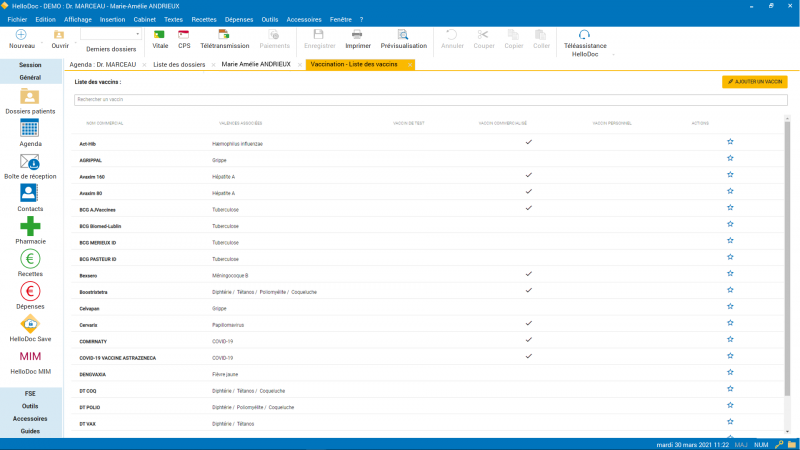Click the Accessoires sidebar button
800x450 pixels.
coord(30,418)
